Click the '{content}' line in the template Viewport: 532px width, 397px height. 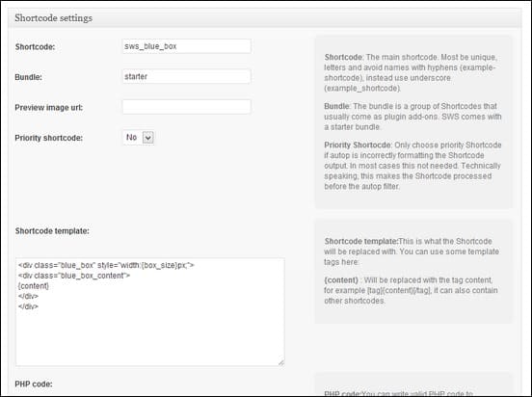coord(34,286)
